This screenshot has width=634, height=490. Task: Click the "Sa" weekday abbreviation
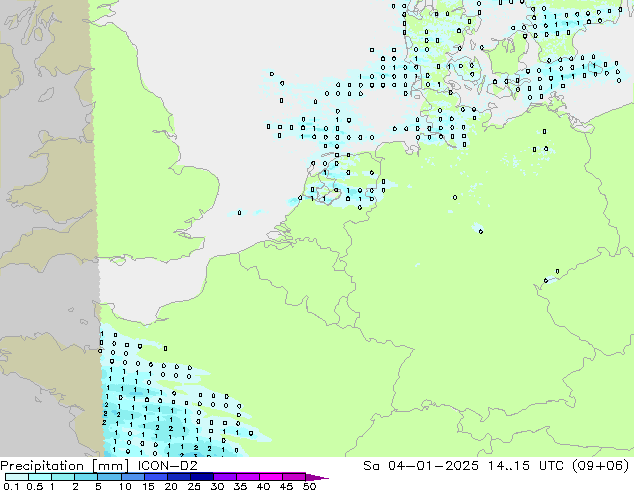tap(371, 465)
